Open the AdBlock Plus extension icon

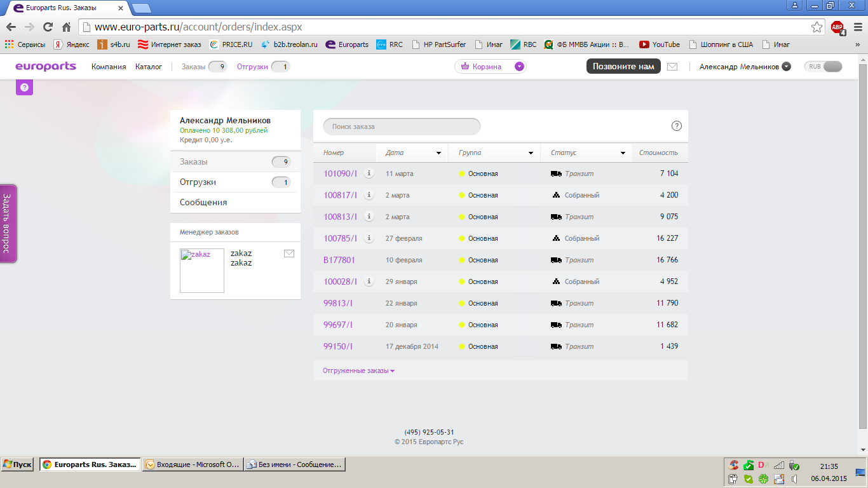point(837,27)
